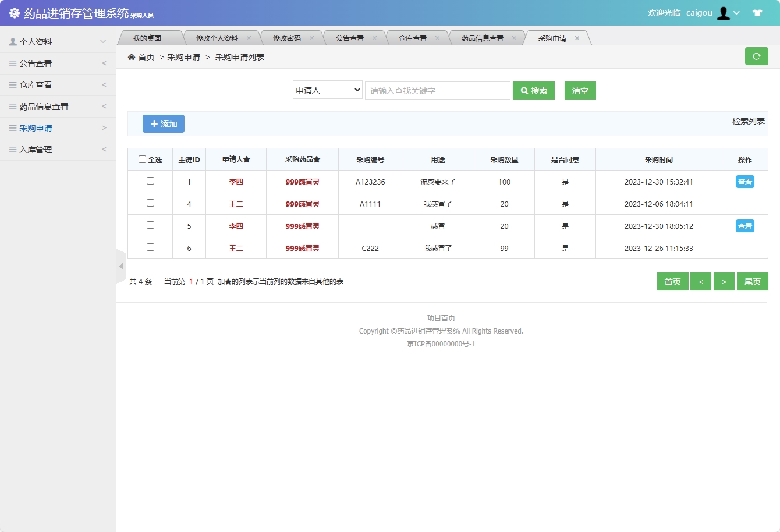Click the gear logo icon in the header
This screenshot has width=780, height=532.
click(x=15, y=13)
